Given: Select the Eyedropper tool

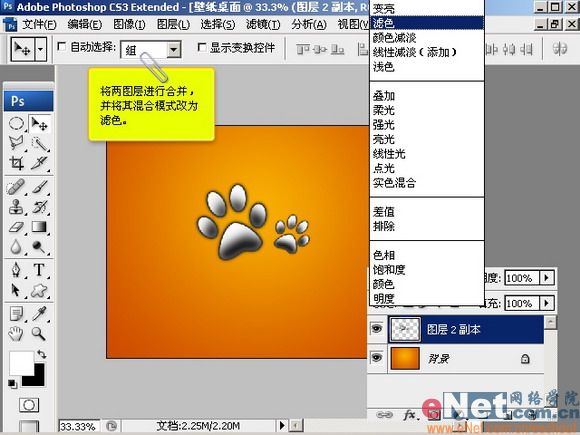Looking at the screenshot, I should 39,314.
